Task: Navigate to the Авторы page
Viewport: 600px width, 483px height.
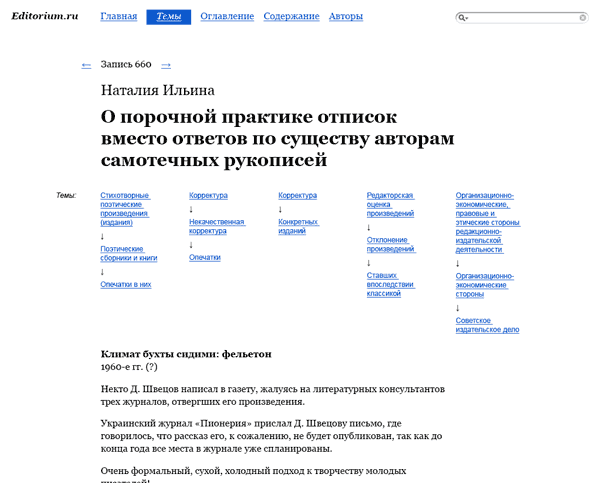Action: click(346, 17)
